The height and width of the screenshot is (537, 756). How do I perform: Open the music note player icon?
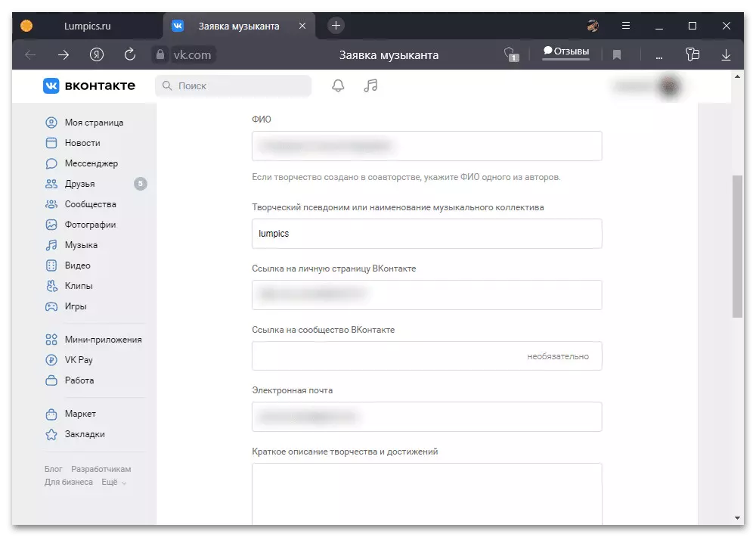click(x=370, y=86)
